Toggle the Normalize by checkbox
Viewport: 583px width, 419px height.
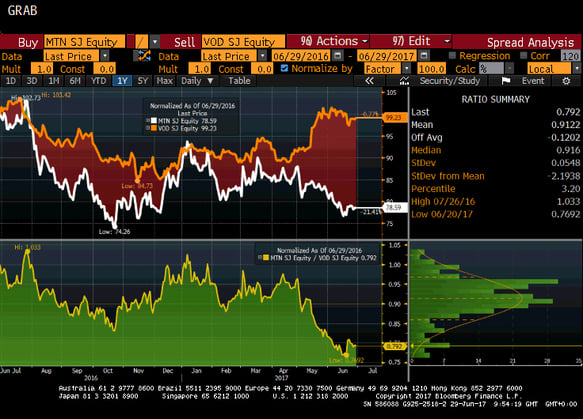284,68
